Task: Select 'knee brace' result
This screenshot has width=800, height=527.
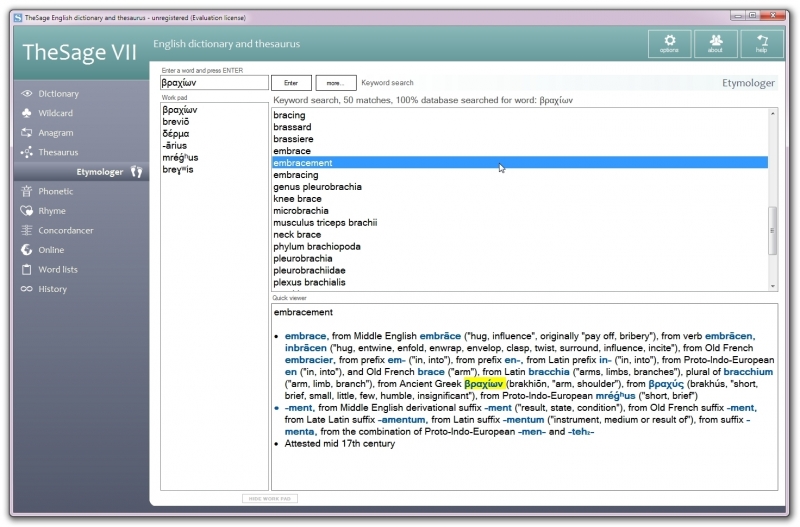Action: point(519,198)
